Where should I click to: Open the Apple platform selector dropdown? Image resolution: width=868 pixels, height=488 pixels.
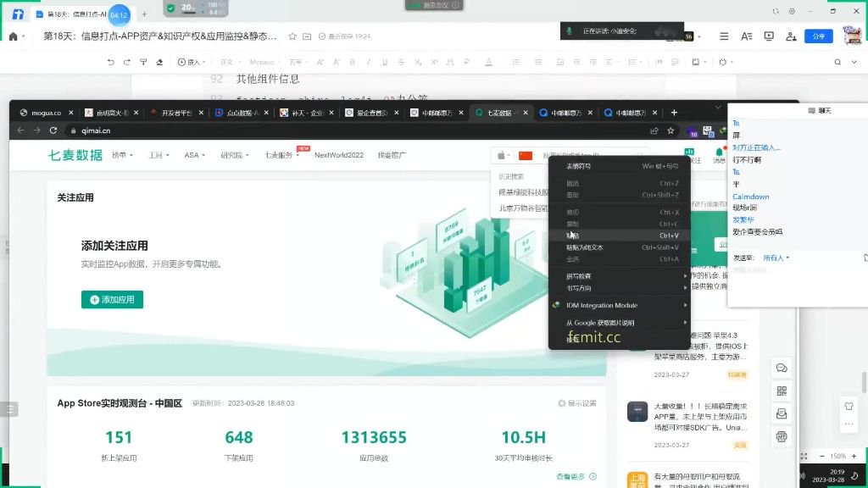(504, 156)
